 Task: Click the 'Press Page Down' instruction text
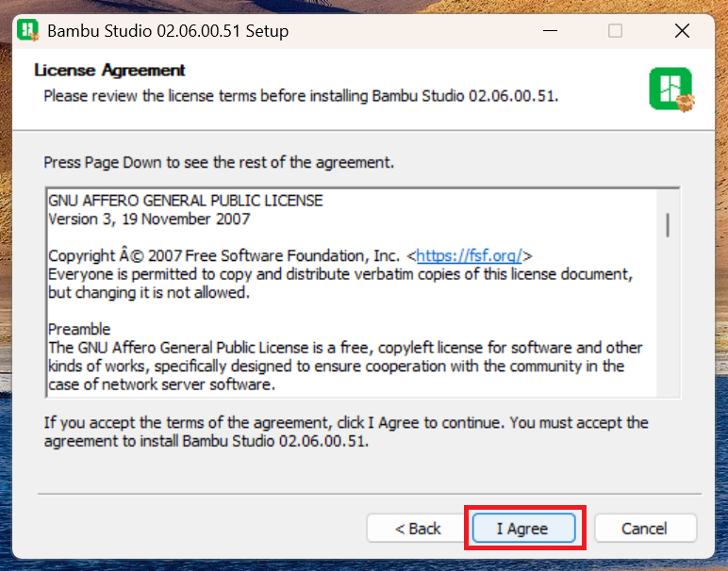219,162
